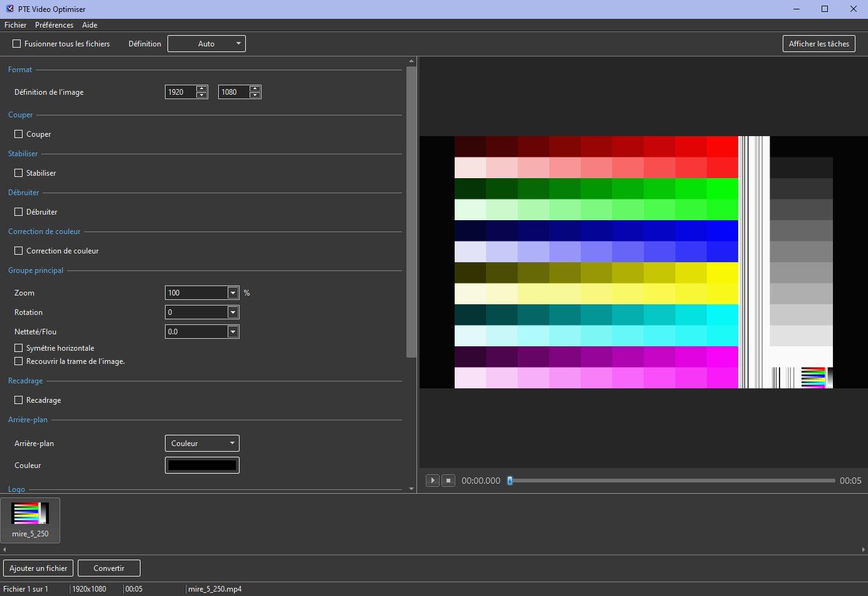Viewport: 868px width, 596px height.
Task: Click the Afficher les tâches button
Action: [x=818, y=44]
